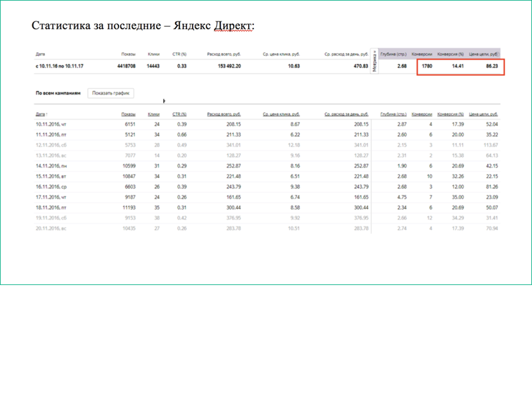Expand the vertical Метрика panel tab
This screenshot has width=532, height=399.
point(374,61)
